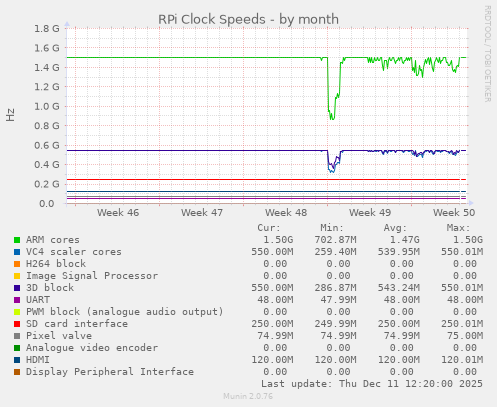The width and height of the screenshot is (497, 407).
Task: Click UART minimum value 47.99M
Action: (x=338, y=300)
